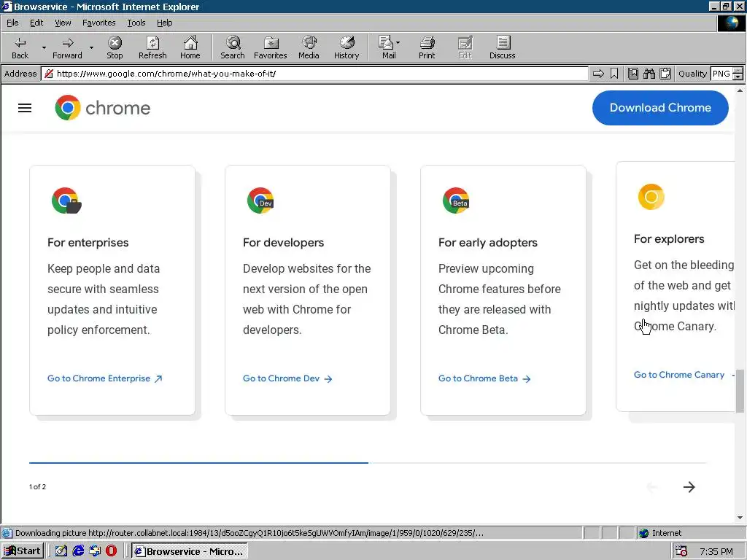Expand the Mail dropdown arrow

coord(398,43)
